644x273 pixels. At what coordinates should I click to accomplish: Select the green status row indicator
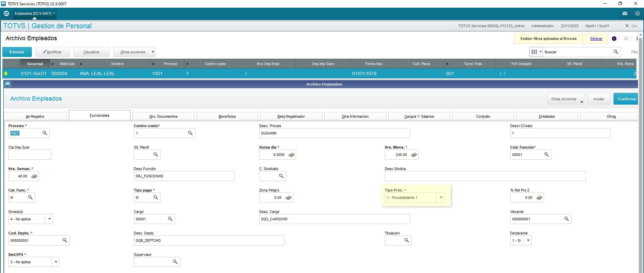click(x=6, y=73)
